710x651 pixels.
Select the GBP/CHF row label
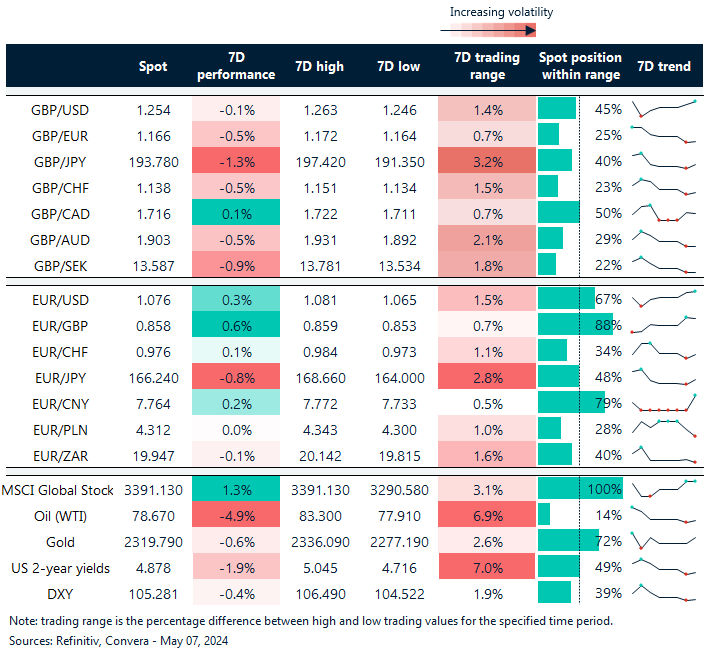(x=60, y=188)
